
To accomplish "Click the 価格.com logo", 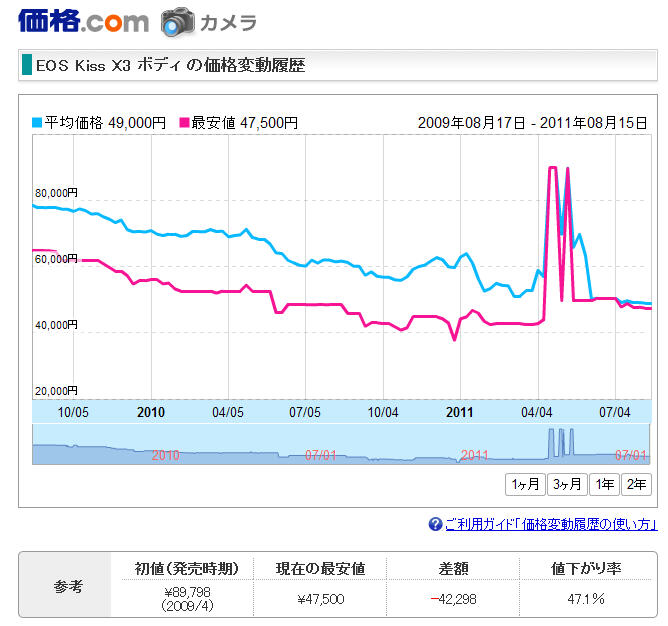I will coord(83,21).
